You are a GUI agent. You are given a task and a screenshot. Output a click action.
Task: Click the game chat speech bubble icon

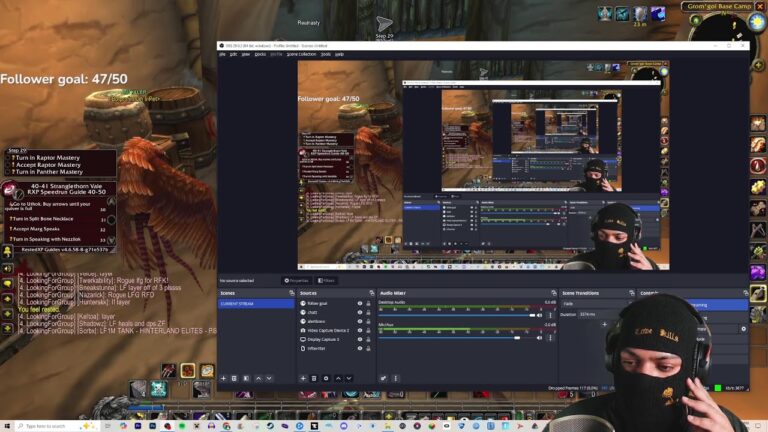(x=8, y=284)
